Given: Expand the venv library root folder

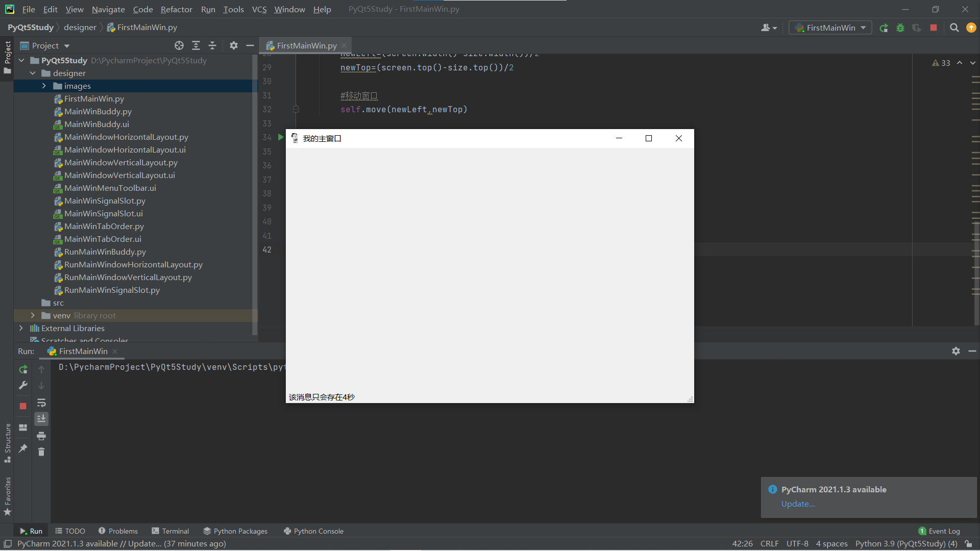Looking at the screenshot, I should click(x=33, y=315).
